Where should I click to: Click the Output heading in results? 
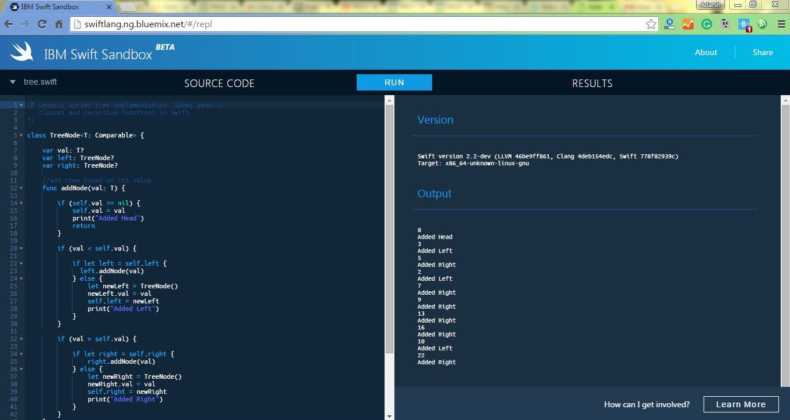(434, 193)
